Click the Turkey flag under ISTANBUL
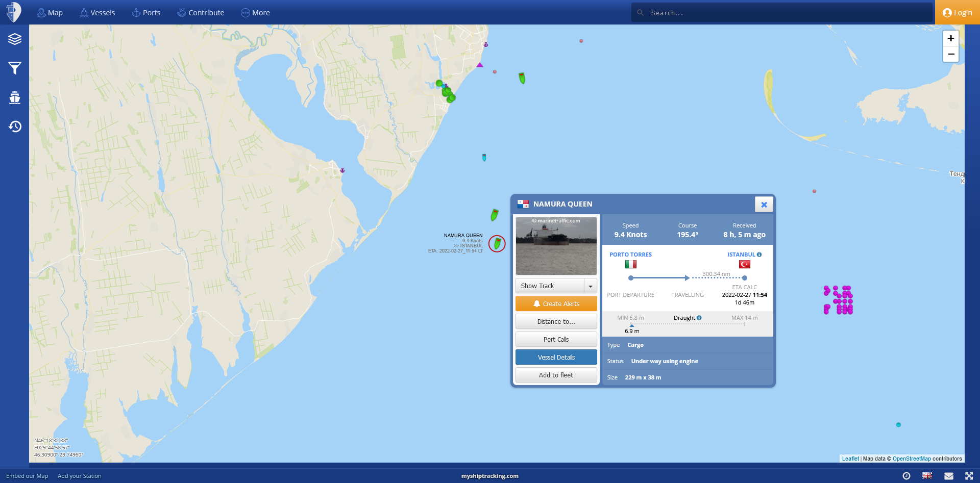 [x=745, y=264]
